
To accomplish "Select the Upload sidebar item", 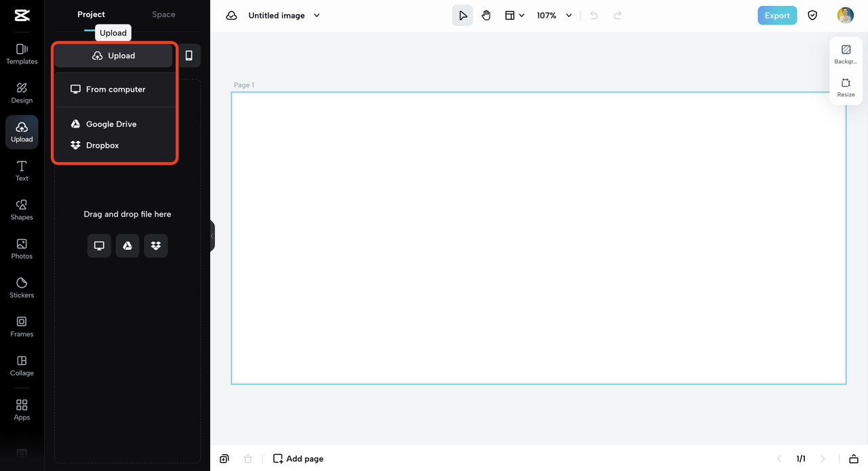I will [22, 132].
